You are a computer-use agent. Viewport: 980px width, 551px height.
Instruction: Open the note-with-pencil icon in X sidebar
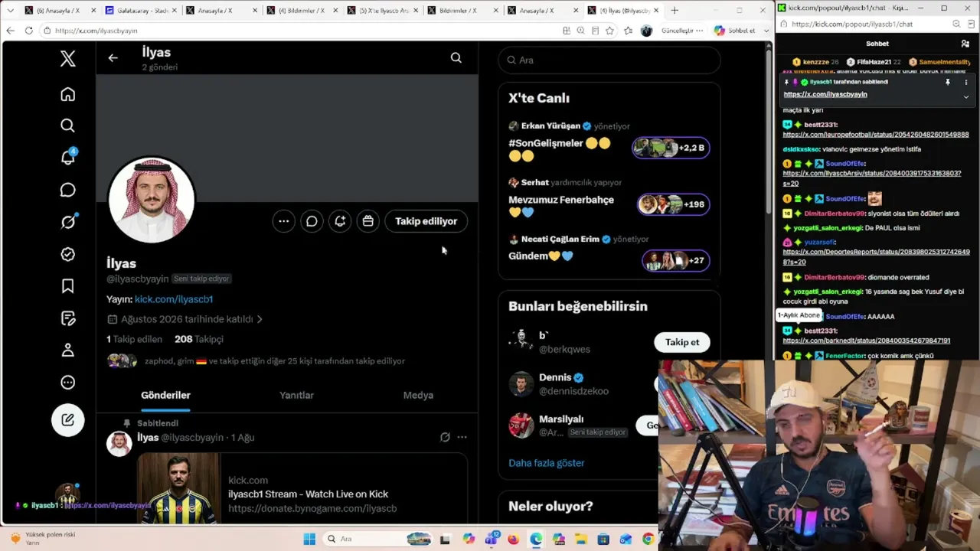(68, 318)
